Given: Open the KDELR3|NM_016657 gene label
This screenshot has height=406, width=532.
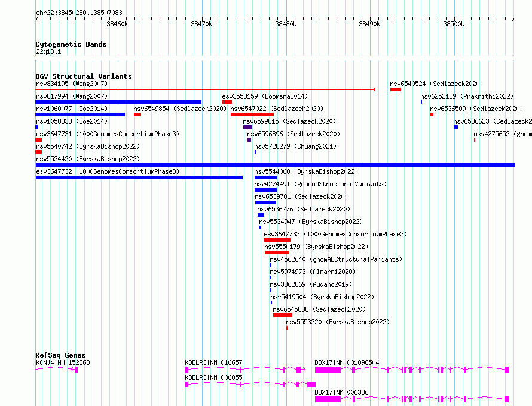Looking at the screenshot, I should (214, 362).
